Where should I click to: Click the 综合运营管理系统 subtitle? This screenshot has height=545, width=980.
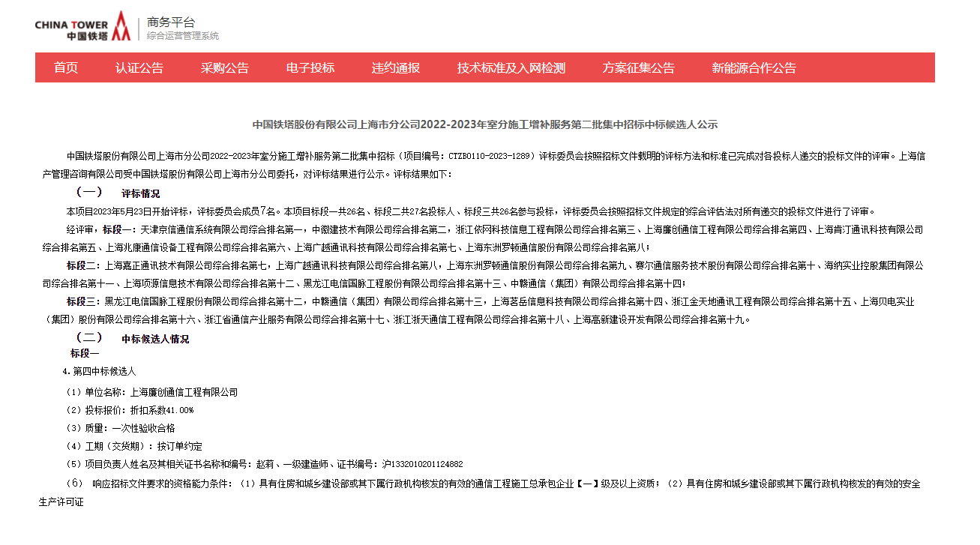click(x=182, y=36)
